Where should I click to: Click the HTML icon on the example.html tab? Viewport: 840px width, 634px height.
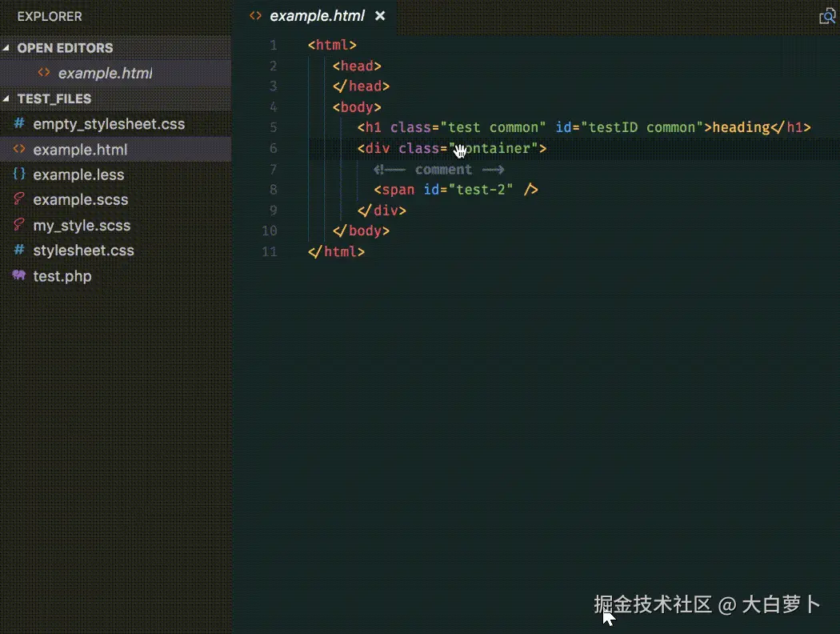256,15
